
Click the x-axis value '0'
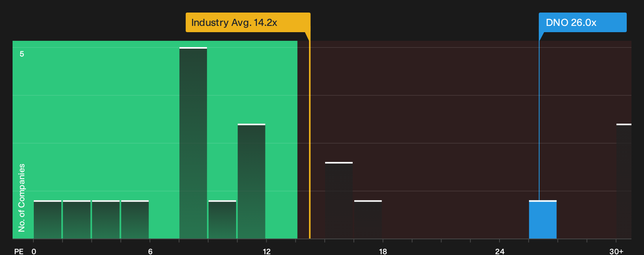point(34,251)
